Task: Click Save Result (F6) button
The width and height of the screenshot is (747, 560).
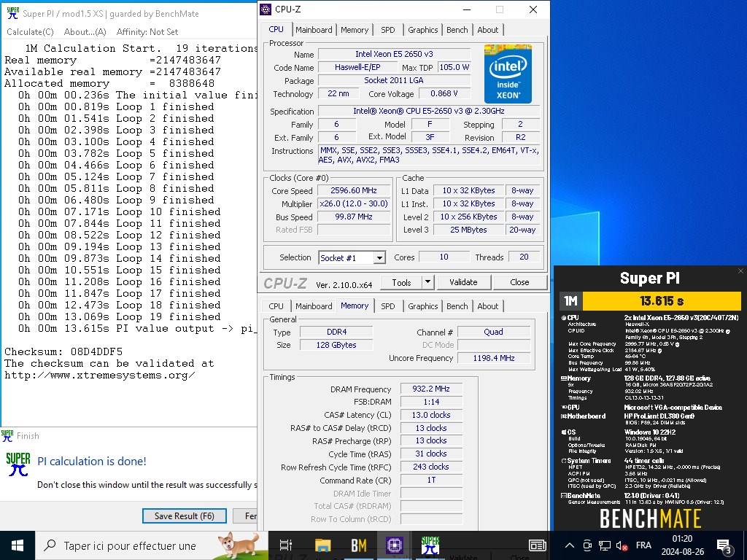Action: coord(185,516)
